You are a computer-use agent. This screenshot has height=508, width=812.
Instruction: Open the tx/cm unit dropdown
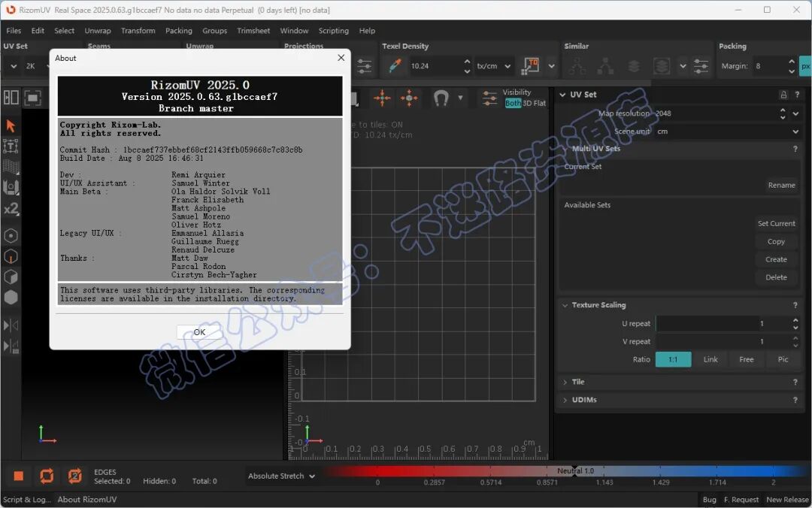[493, 66]
